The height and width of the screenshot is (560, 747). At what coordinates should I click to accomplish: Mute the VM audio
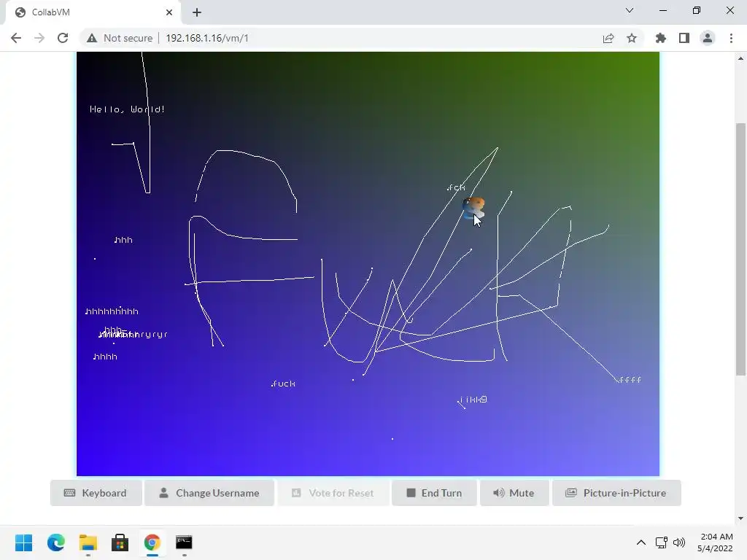point(514,493)
